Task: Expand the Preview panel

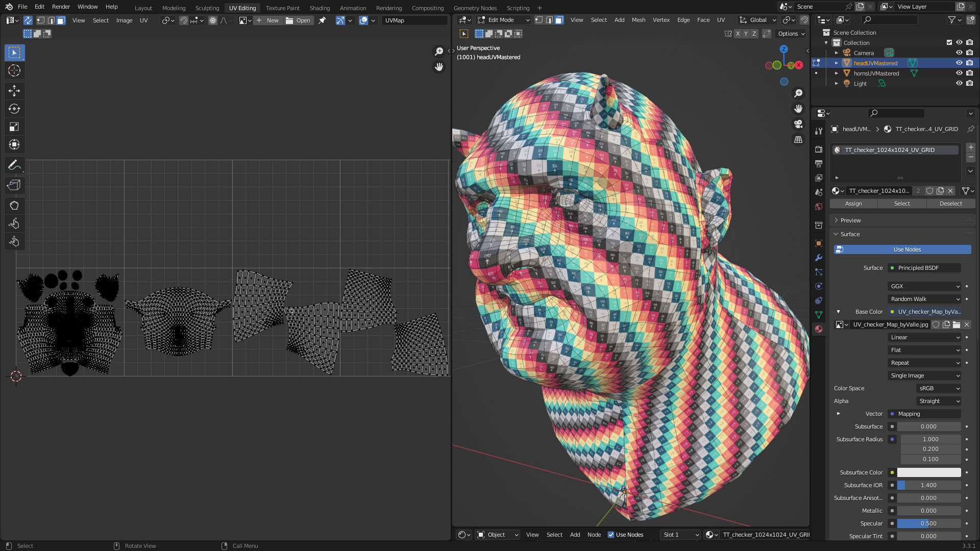Action: [x=850, y=220]
